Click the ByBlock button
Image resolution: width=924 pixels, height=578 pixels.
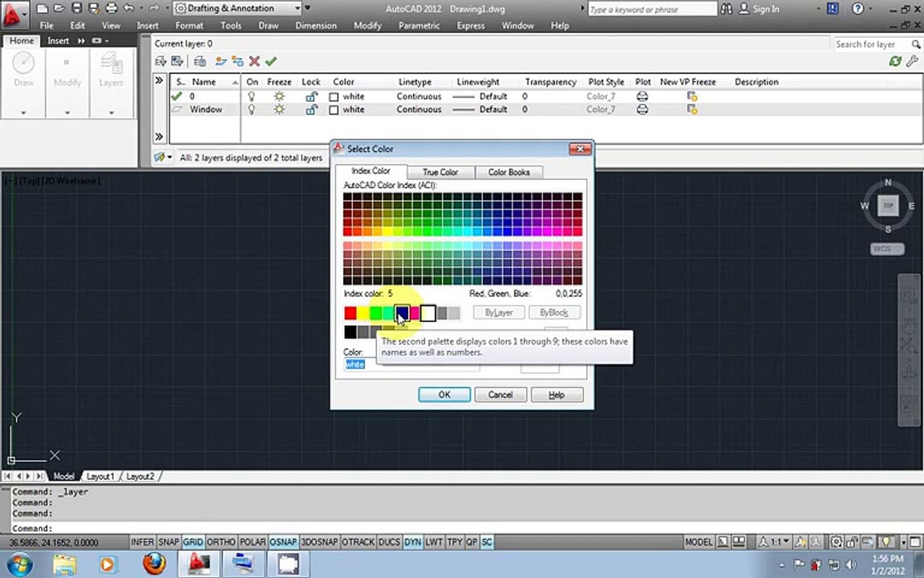554,312
